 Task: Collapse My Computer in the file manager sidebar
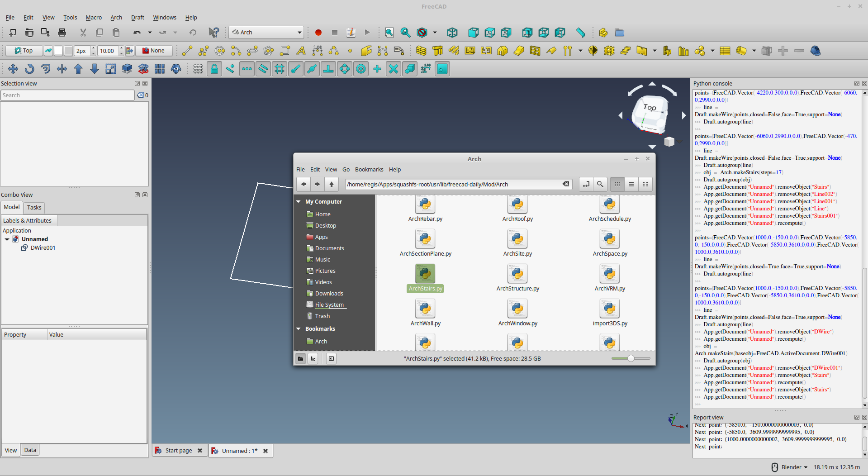tap(299, 201)
